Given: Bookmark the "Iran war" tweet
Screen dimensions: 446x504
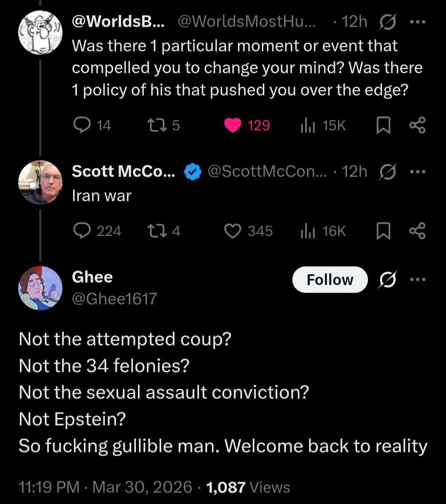Looking at the screenshot, I should point(383,231).
